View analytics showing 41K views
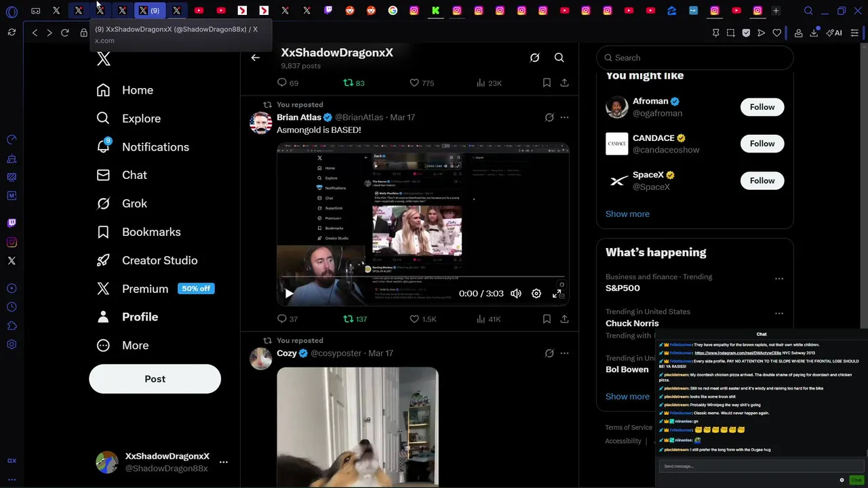The image size is (868, 488). coord(488,319)
